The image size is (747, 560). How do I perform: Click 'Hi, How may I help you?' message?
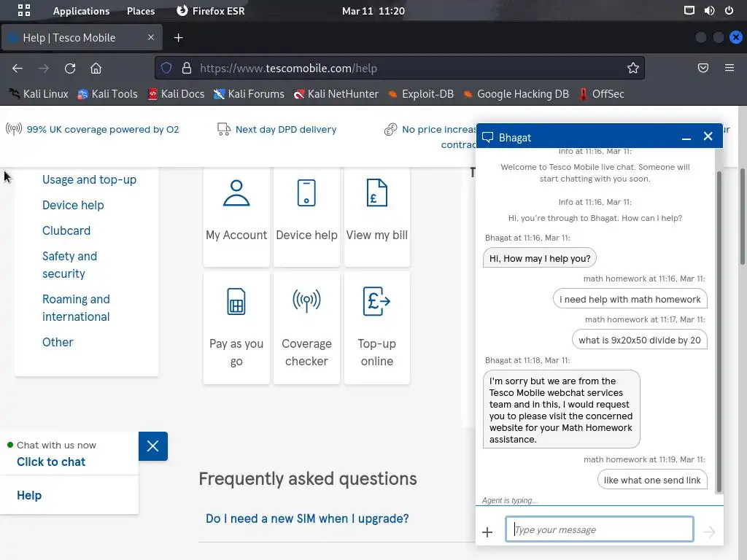(x=540, y=259)
